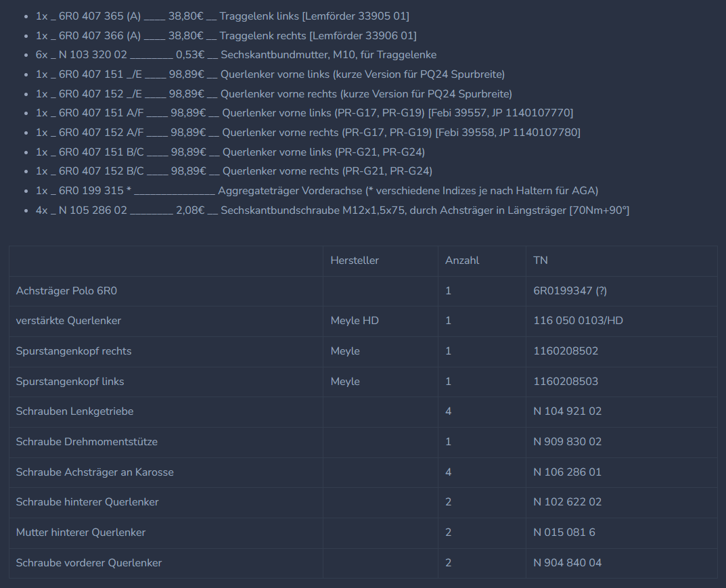This screenshot has height=588, width=726.
Task: Click the Sechskantbundschraube M12x1,5x75 list entry
Action: click(x=332, y=210)
